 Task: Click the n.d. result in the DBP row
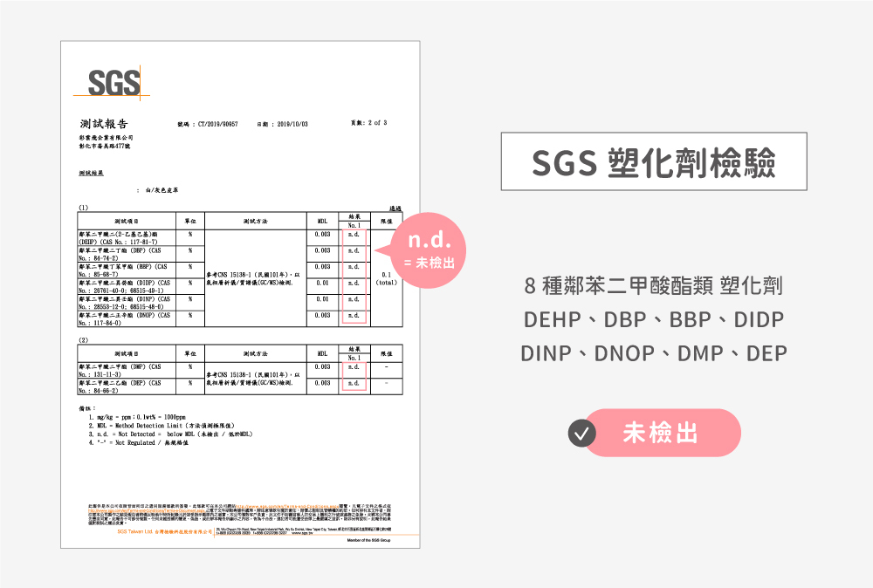tap(354, 250)
